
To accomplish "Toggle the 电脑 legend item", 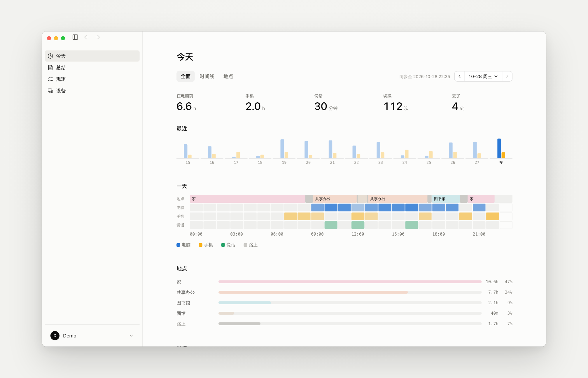I will 183,245.
